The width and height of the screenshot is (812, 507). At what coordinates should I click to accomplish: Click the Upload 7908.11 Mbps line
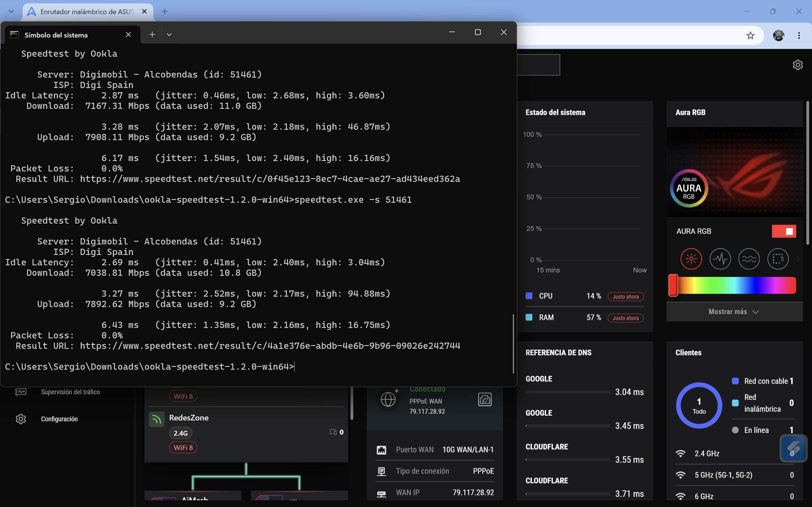pyautogui.click(x=147, y=137)
